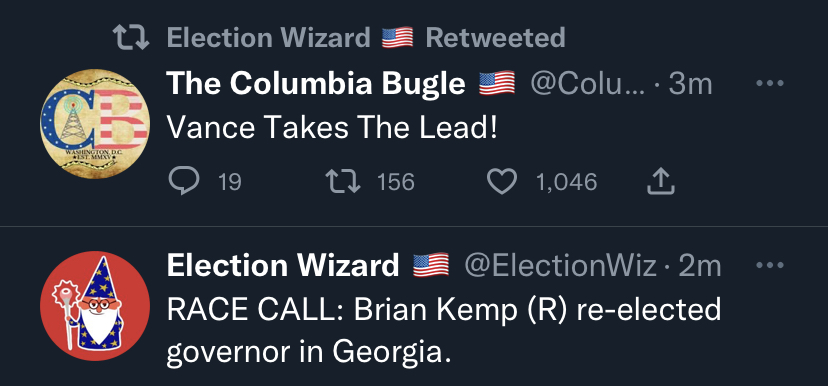
Task: Open Election Wizard from the Retweeted header
Action: coord(269,37)
